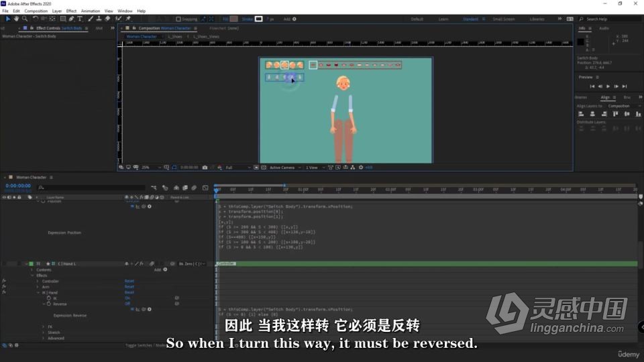Click Toggle Switches / Modes button

145,345
